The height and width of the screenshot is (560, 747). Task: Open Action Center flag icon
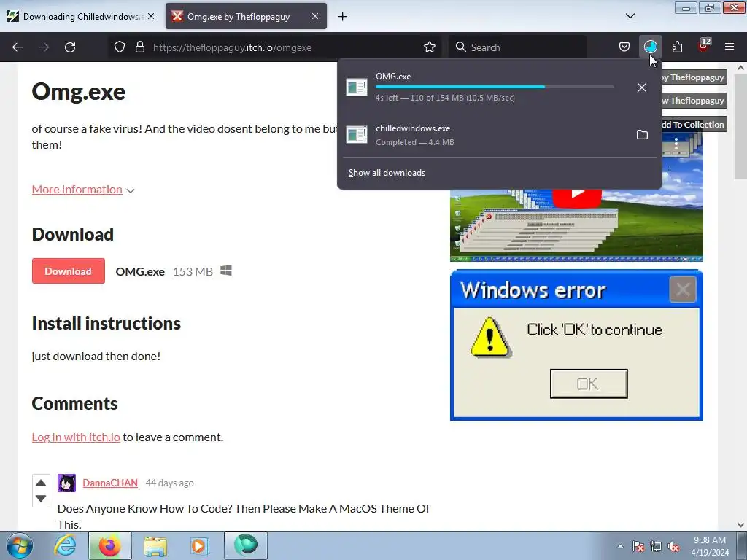tap(638, 546)
